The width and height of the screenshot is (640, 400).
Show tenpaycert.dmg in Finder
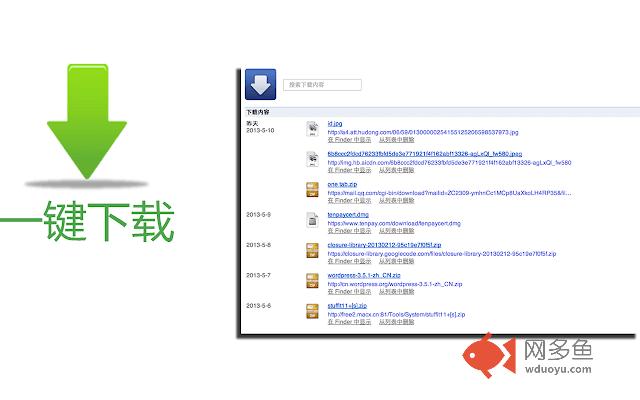[x=349, y=231]
